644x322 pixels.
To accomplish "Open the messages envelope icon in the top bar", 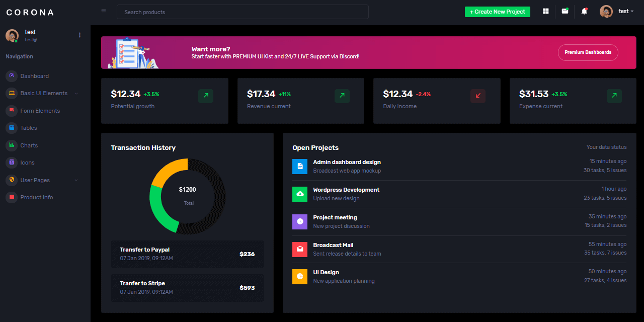I will (x=565, y=11).
